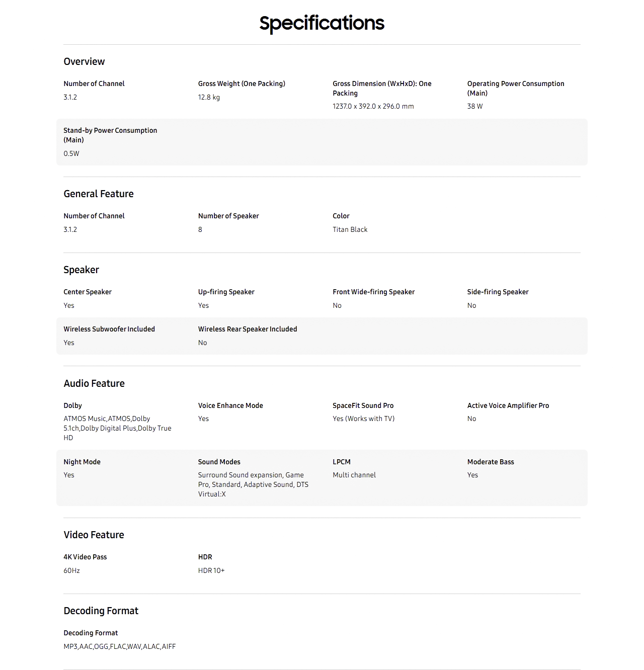Select the SpaceFit Sound Pro label
The width and height of the screenshot is (644, 670).
coord(363,405)
